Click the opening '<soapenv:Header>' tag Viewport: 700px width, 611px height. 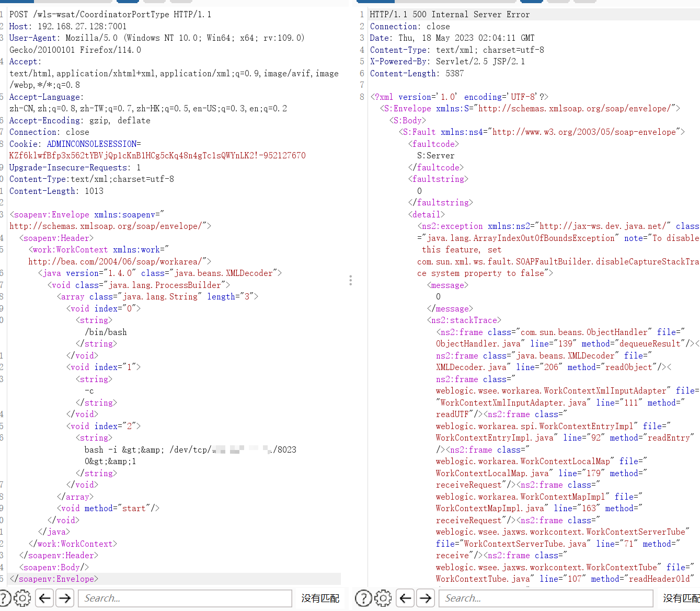[x=56, y=238]
